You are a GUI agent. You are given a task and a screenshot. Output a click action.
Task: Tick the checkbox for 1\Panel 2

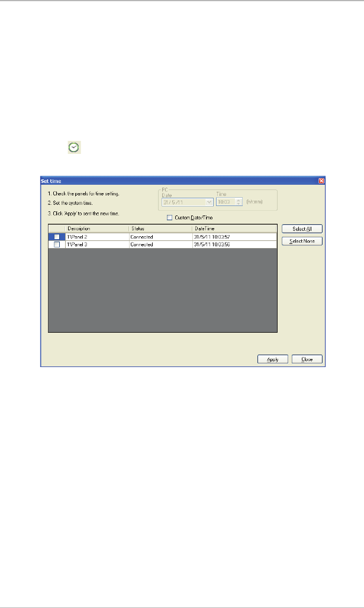[57, 237]
